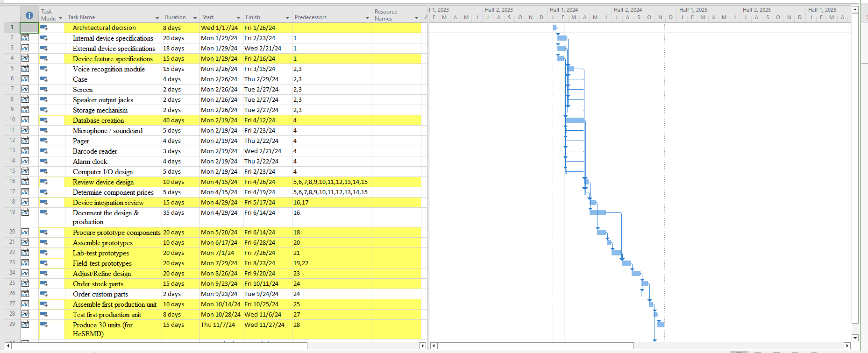Click auto-schedule mode icon for Microphone / soundcard
This screenshot has width=868, height=353.
tap(44, 131)
